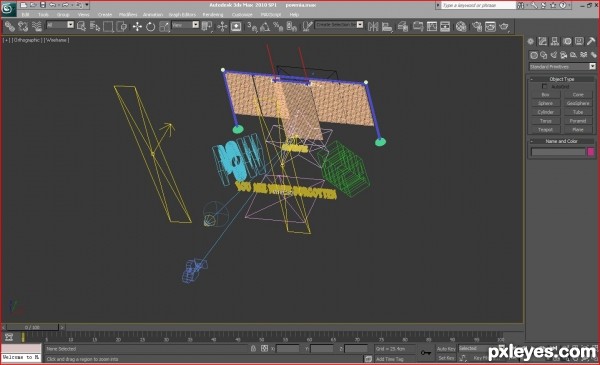Screen dimensions: 600x365
Task: Switch to the Motion command panel tab
Action: pos(567,41)
